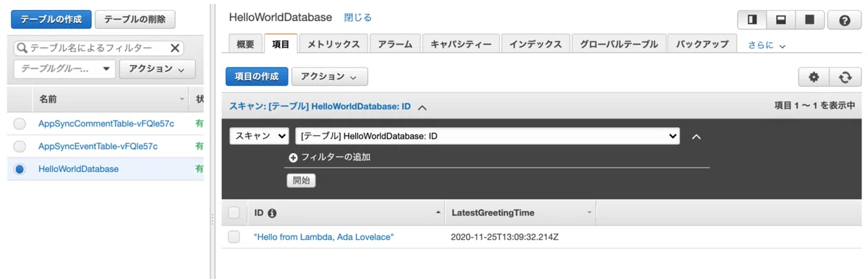Open the items アクション dropdown

click(x=329, y=77)
